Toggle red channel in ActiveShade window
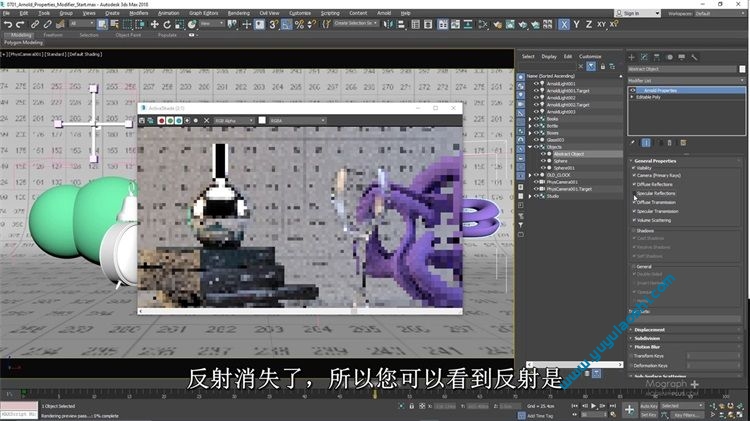The image size is (750, 421). (x=162, y=121)
